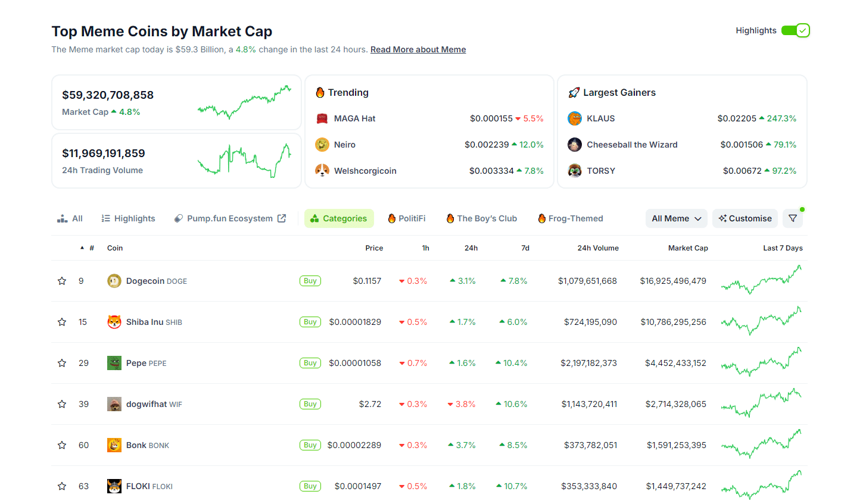Select the All tab
Screen dimensions: 866x504
pyautogui.click(x=70, y=218)
